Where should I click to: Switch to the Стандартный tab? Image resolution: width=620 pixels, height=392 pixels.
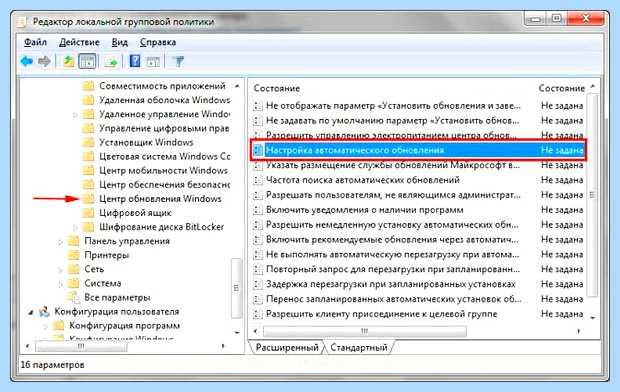(x=358, y=347)
